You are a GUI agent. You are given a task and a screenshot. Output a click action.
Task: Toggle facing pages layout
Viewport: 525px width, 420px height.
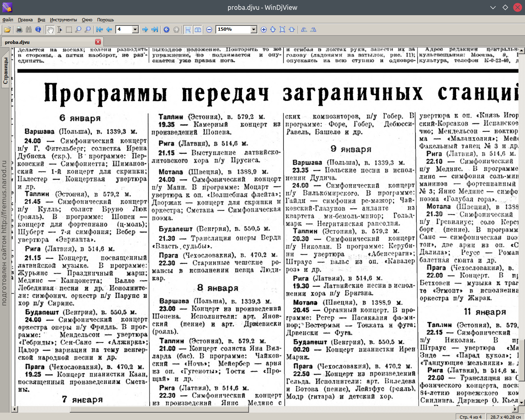click(198, 30)
